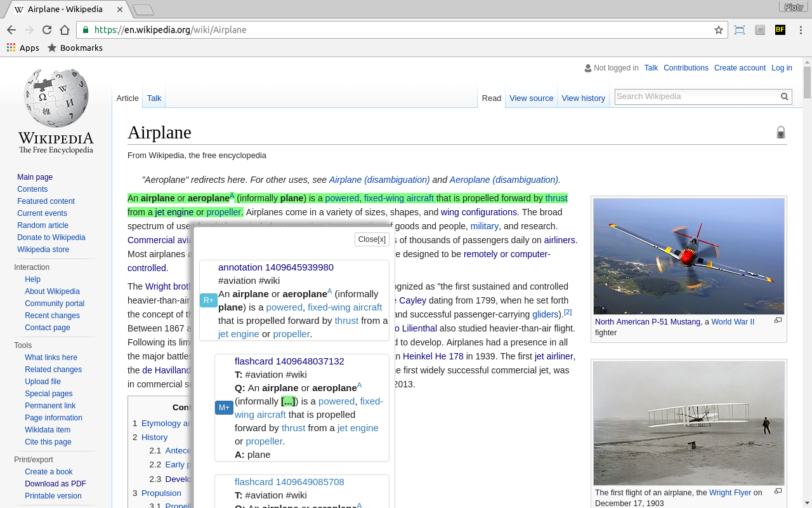The width and height of the screenshot is (812, 508).
Task: Click the Wikipedia search magnifier icon
Action: (x=785, y=97)
